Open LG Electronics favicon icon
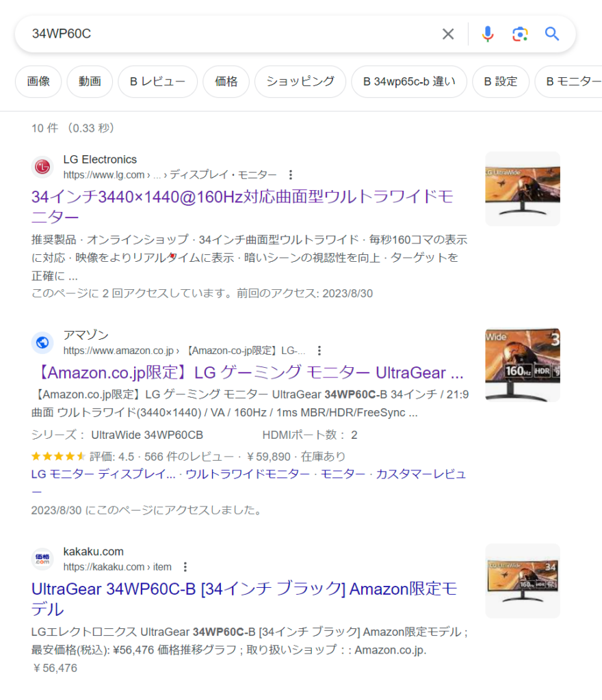Image resolution: width=602 pixels, height=700 pixels. pyautogui.click(x=42, y=167)
